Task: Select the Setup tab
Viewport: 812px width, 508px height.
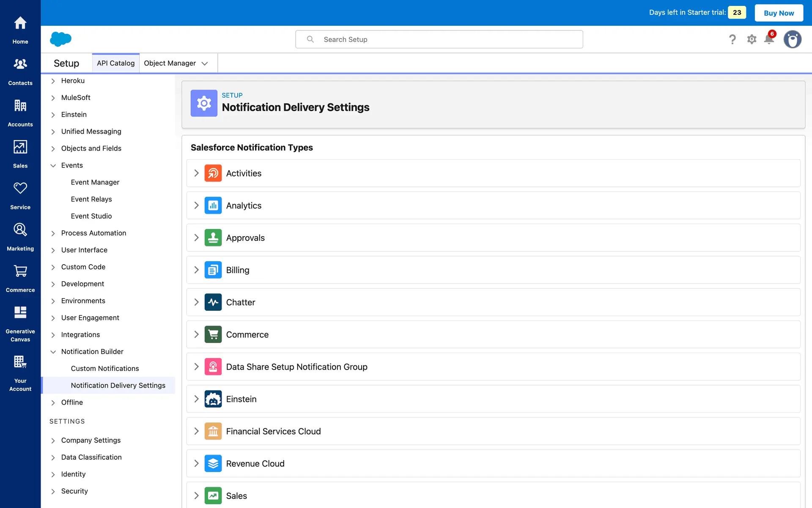Action: (66, 63)
